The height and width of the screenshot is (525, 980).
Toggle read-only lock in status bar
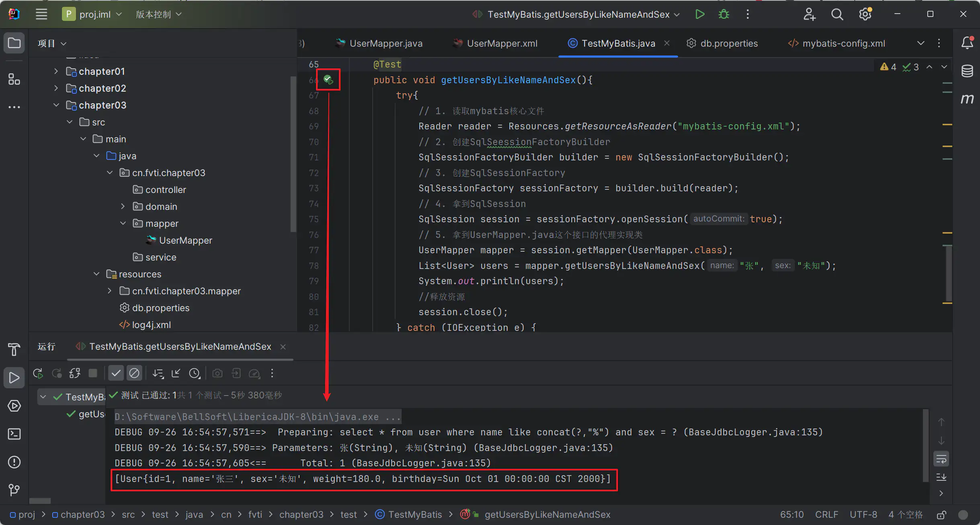[x=941, y=515]
